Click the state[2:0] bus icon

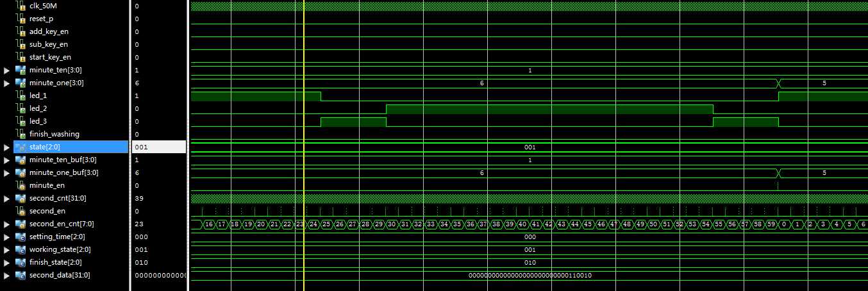[20, 147]
